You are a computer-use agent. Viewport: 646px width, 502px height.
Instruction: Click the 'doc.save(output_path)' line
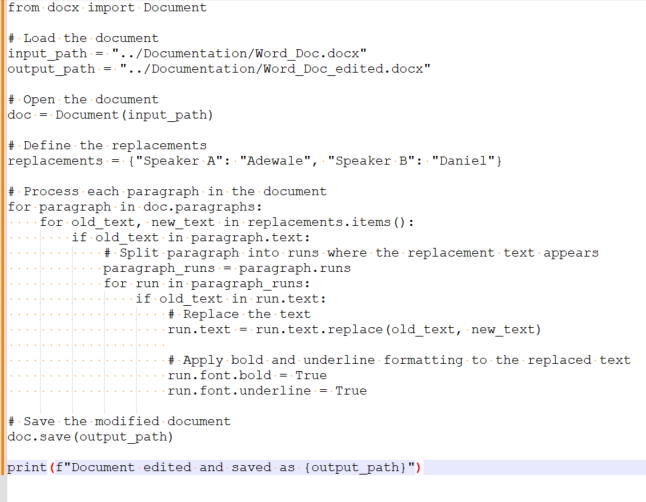[90, 436]
